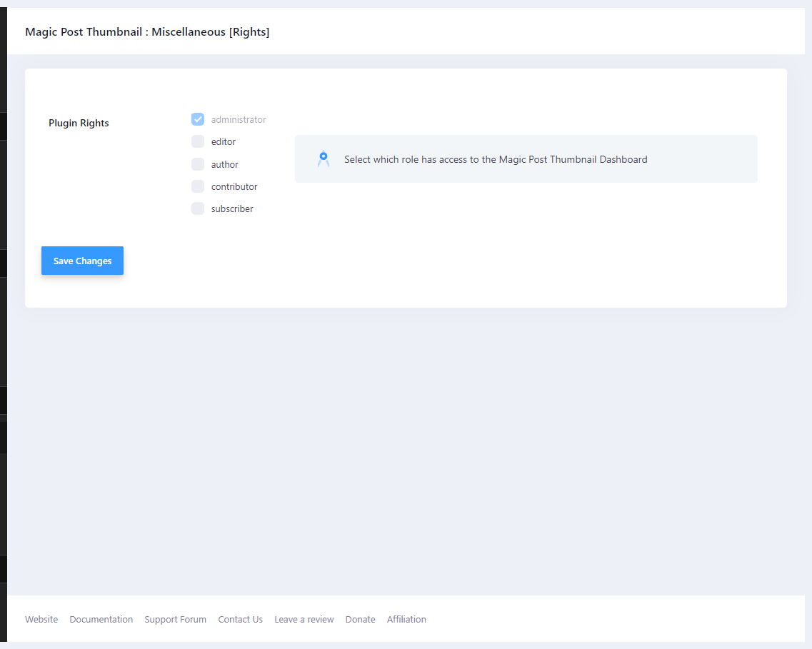Click the 'Plugin Rights' label
This screenshot has width=812, height=649.
(x=79, y=124)
